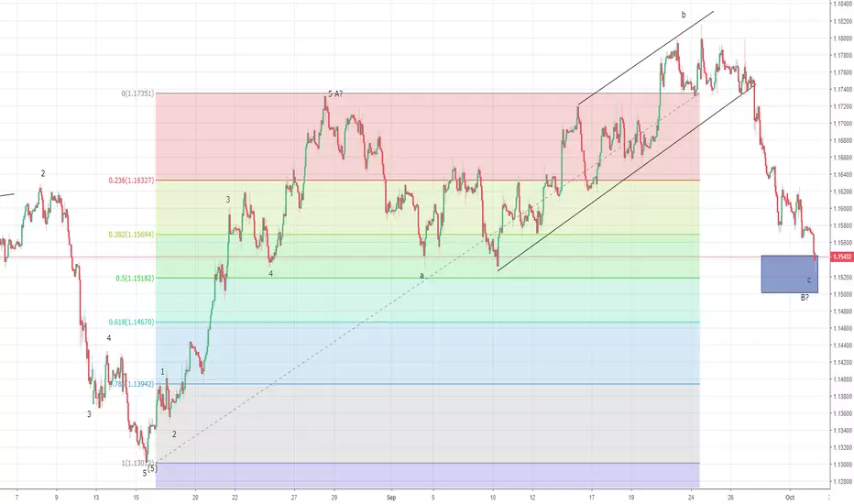This screenshot has height=504, width=854.
Task: Select the date label 13 on the time axis
Action: (x=96, y=498)
